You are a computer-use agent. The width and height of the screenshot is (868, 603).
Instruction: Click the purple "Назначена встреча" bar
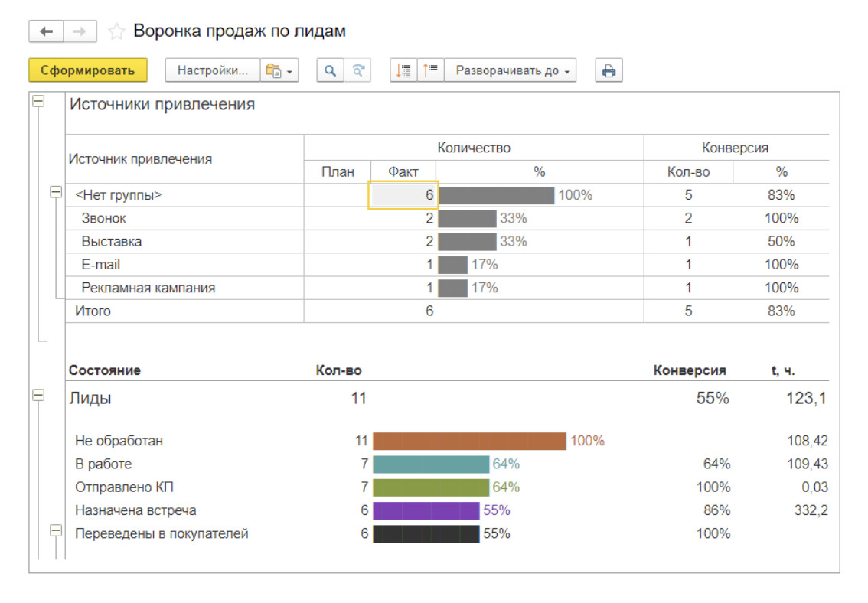tap(426, 510)
